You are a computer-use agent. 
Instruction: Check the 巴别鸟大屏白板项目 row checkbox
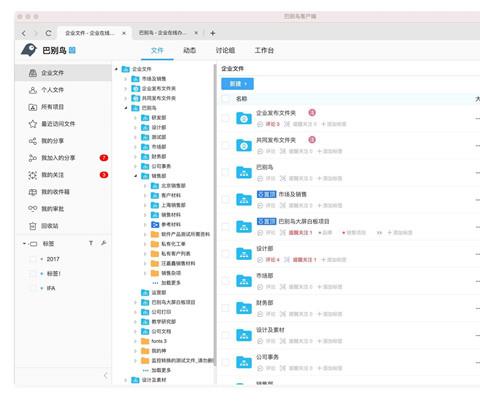(226, 227)
